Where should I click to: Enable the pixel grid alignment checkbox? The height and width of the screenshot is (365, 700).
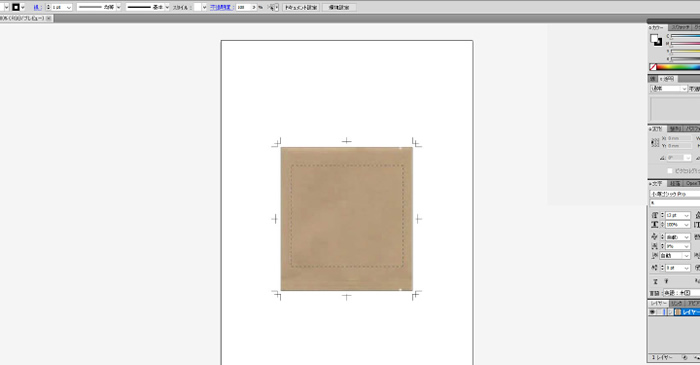(670, 171)
